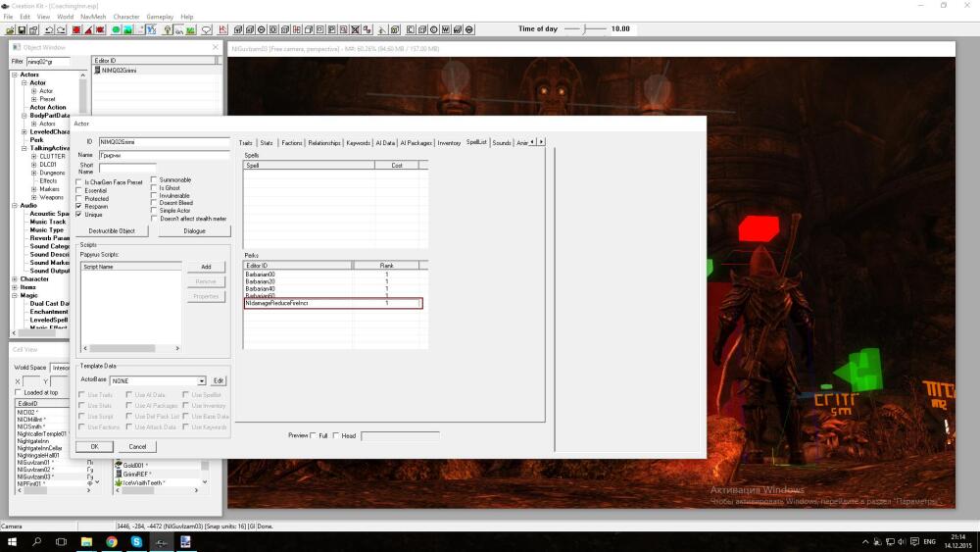
Task: Click the volume icon in system tray
Action: [902, 542]
